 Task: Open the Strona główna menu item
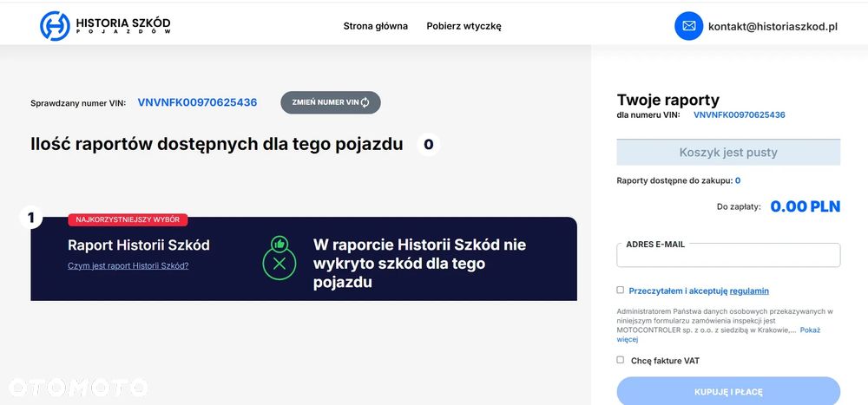click(x=375, y=26)
